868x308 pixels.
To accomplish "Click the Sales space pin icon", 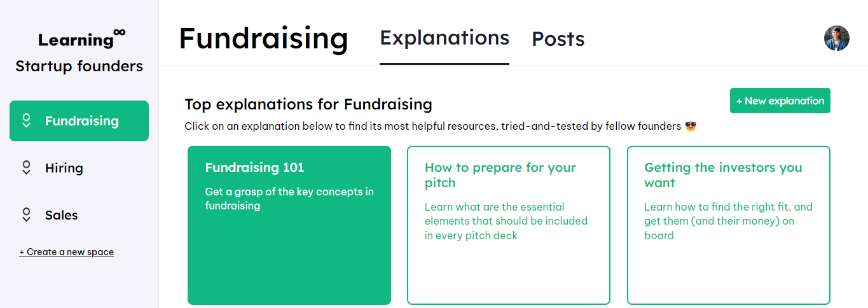I will (26, 215).
